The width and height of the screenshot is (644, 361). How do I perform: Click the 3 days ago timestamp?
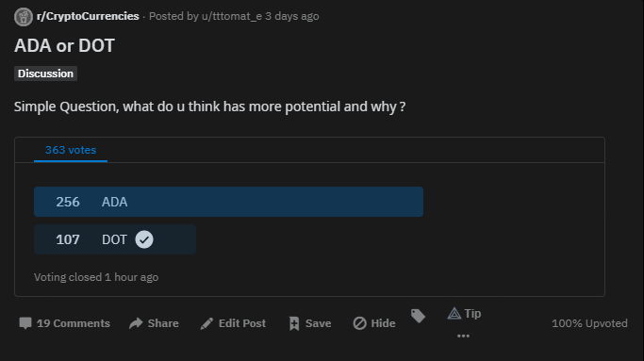292,16
